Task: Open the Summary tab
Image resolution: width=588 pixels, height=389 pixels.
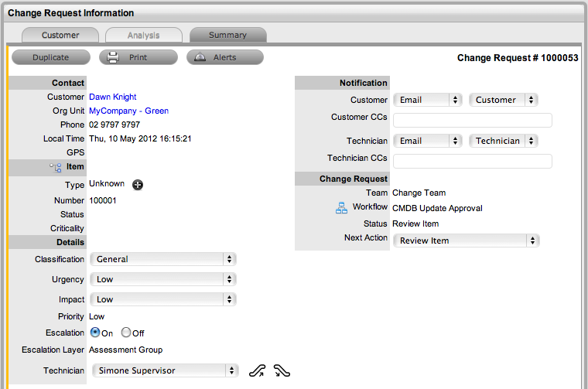Action: click(227, 35)
